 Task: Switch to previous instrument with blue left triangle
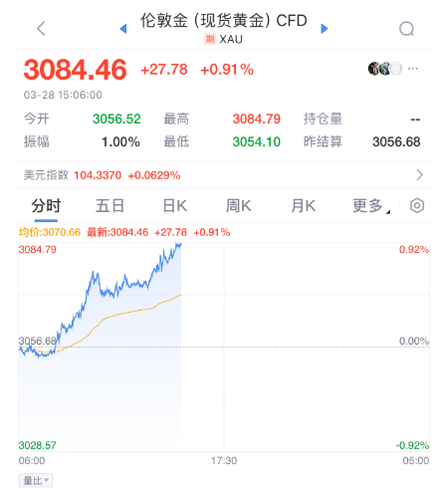pos(123,29)
